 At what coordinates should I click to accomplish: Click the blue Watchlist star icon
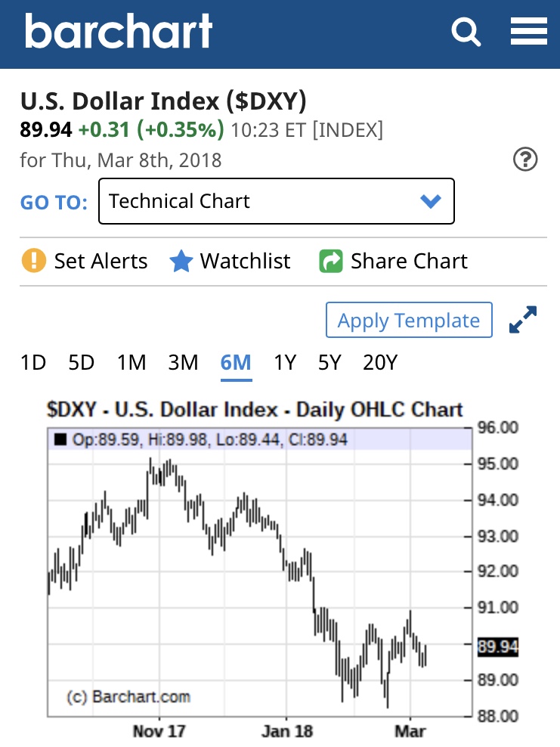coord(181,262)
